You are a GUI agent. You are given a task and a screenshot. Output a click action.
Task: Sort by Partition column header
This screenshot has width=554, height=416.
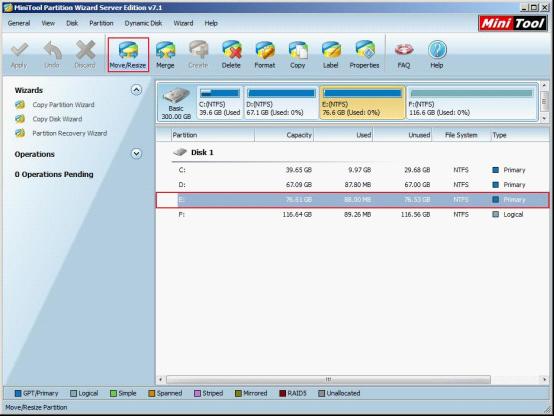(x=213, y=135)
